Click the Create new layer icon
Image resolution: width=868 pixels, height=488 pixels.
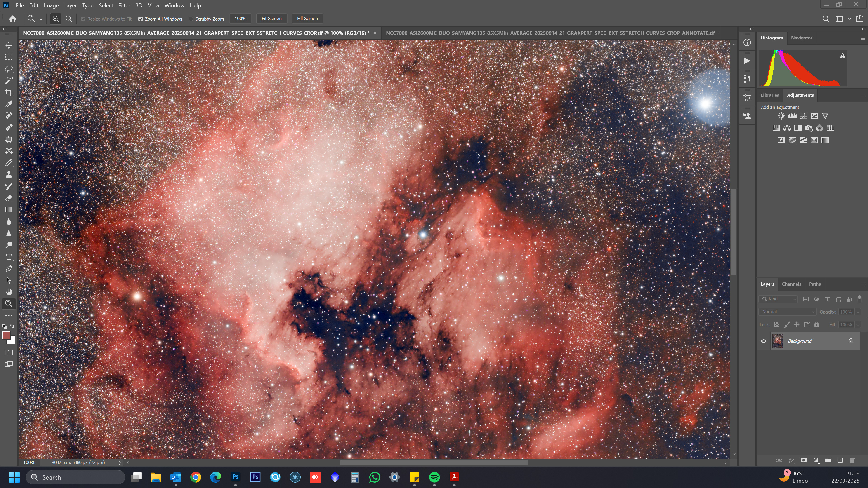tap(840, 460)
